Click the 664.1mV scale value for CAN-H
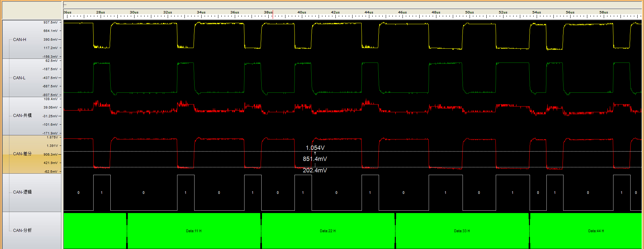Viewport: 644px width, 249px height. pos(51,31)
